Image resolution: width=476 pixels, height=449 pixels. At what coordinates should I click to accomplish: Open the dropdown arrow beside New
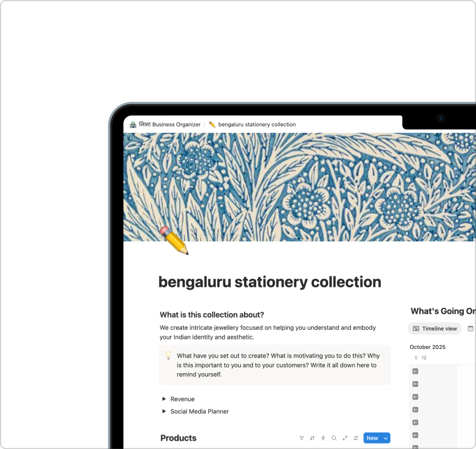coord(386,438)
